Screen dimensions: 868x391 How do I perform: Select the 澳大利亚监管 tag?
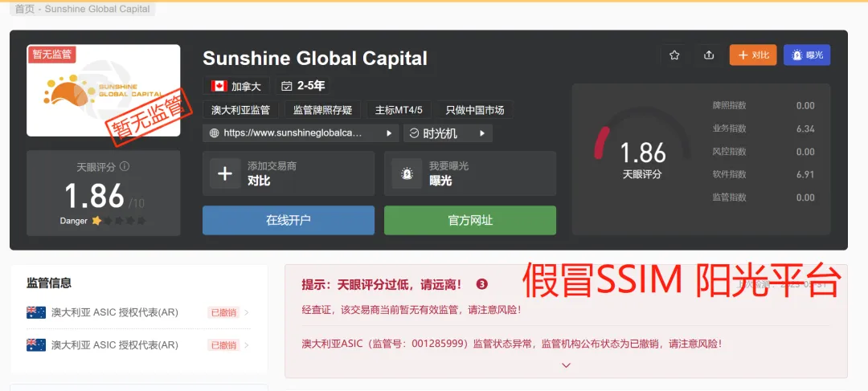point(240,109)
